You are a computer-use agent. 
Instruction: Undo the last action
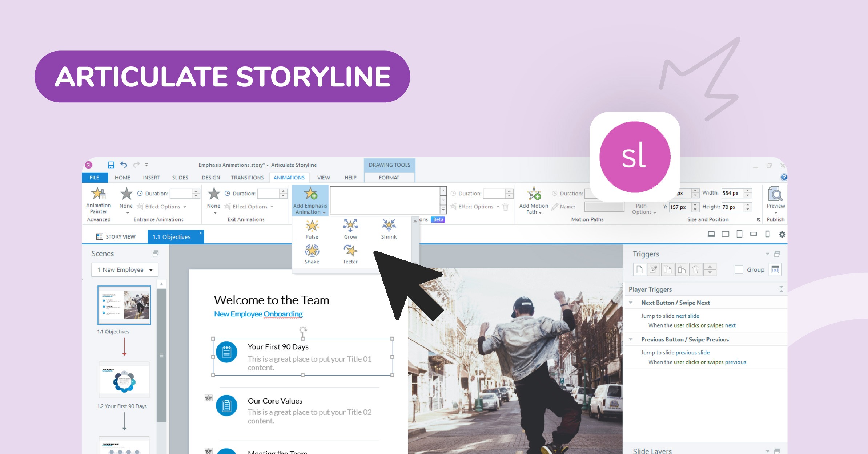point(124,165)
